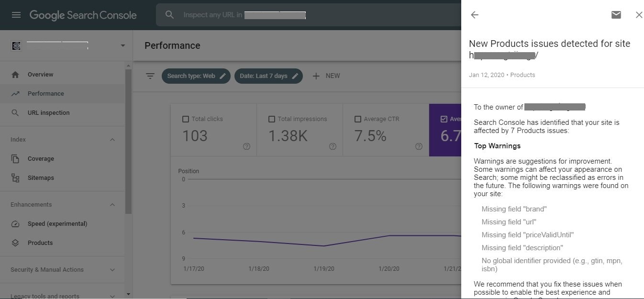Edit the Date: Last 7 days chip
Image resolution: width=644 pixels, height=299 pixels.
[x=268, y=76]
